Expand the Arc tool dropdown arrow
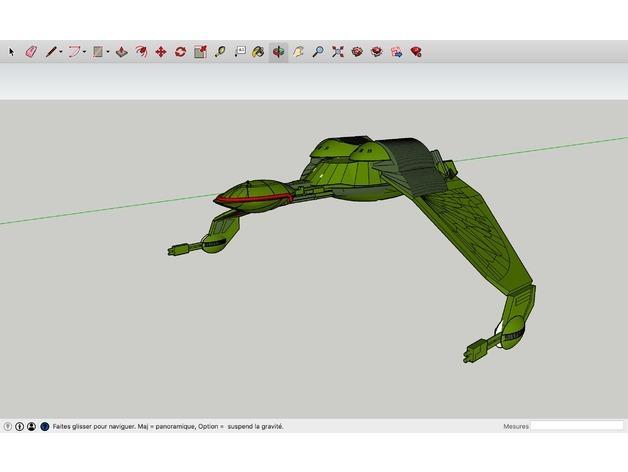The image size is (628, 472). 84,52
